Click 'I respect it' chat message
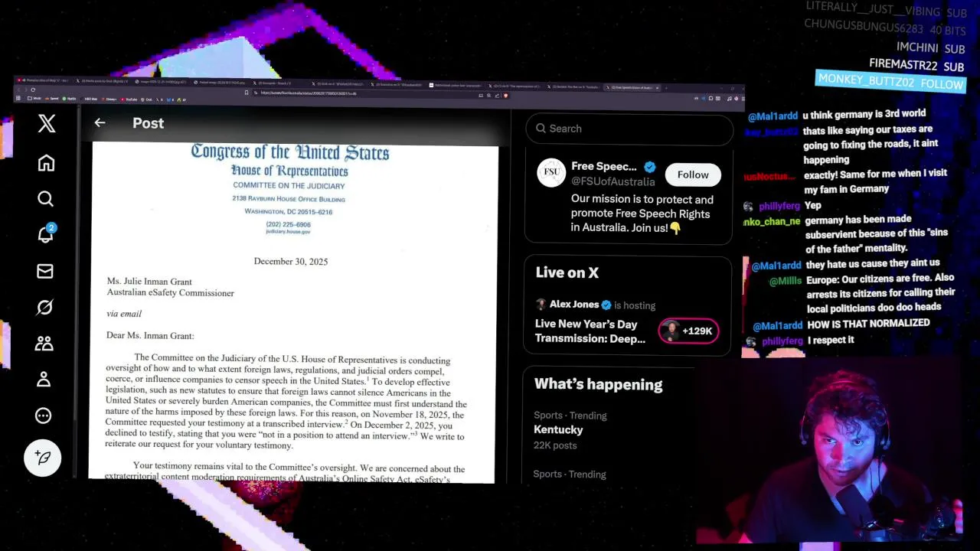 [831, 340]
